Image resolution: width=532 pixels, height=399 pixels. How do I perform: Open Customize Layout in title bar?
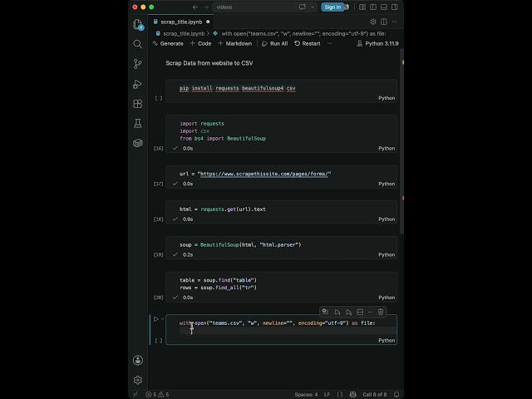[362, 7]
